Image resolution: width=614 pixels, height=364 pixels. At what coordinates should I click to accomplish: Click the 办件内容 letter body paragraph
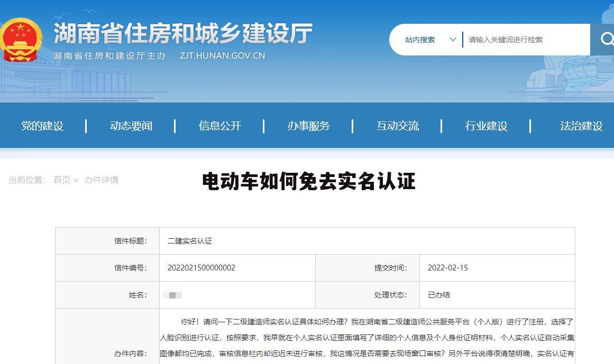point(367,338)
